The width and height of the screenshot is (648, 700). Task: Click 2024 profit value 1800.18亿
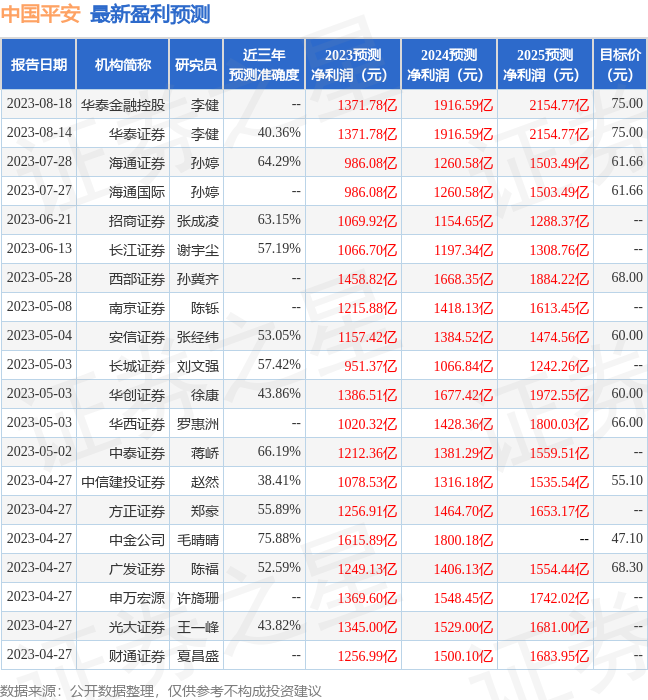click(463, 540)
